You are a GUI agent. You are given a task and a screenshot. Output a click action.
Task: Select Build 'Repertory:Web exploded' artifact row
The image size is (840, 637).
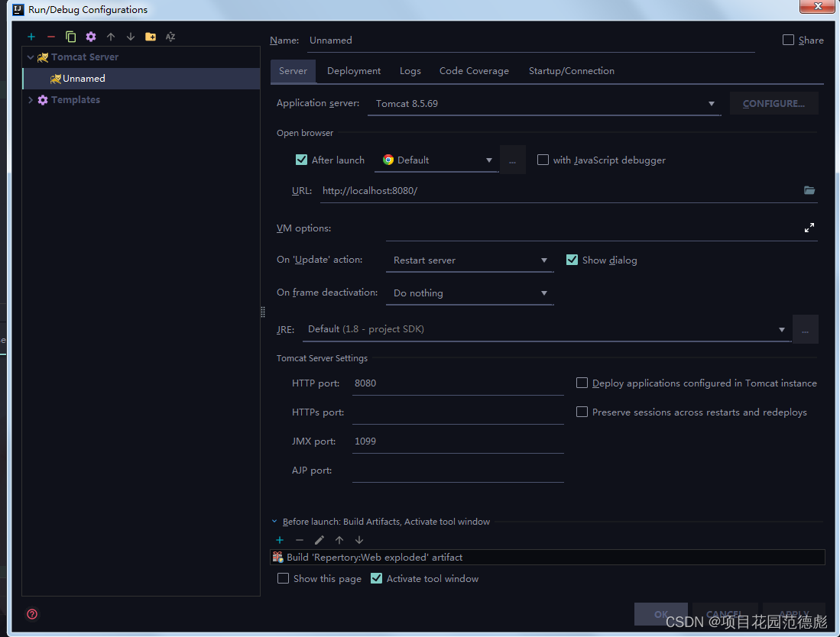(547, 558)
